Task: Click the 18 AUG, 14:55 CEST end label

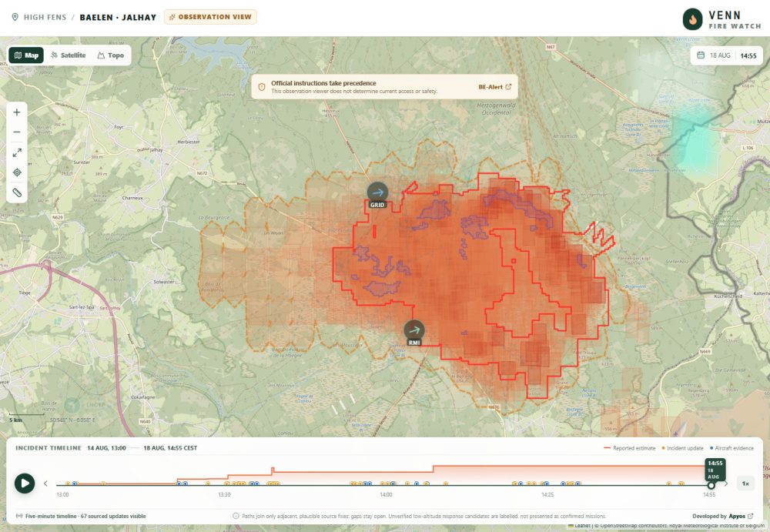Action: 170,448
